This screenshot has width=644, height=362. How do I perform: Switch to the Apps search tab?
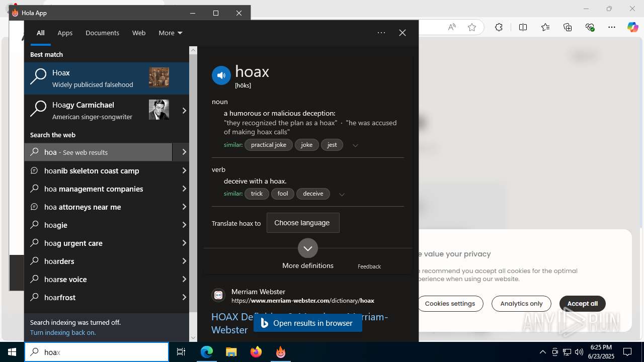click(x=65, y=33)
